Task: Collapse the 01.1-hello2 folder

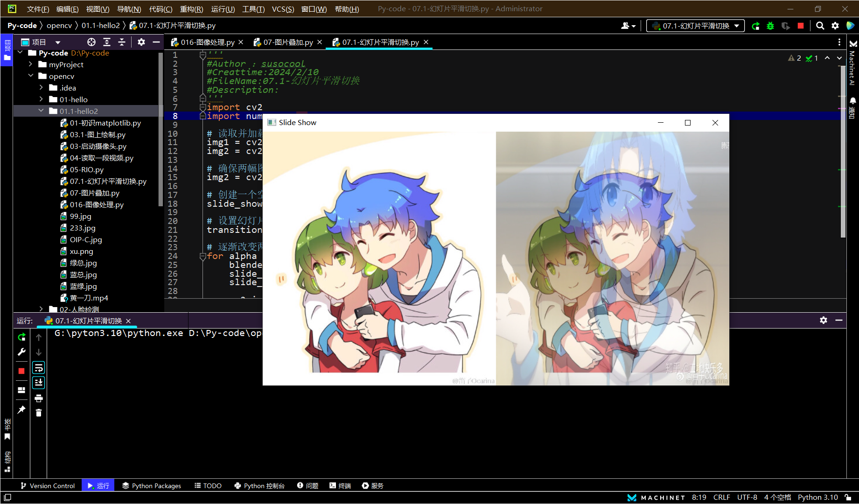Action: point(41,111)
